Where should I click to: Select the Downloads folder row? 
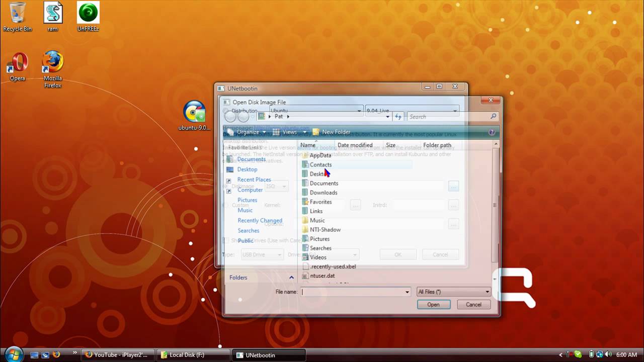[357, 193]
